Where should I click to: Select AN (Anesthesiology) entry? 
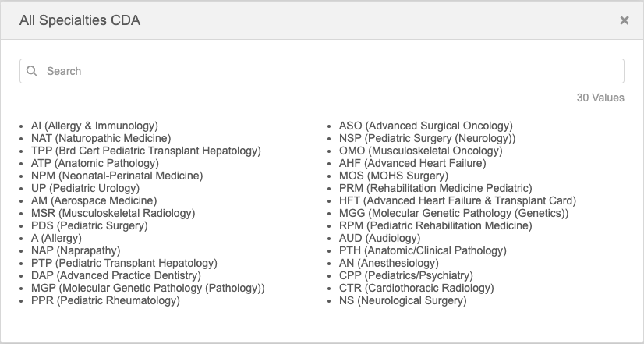click(389, 263)
